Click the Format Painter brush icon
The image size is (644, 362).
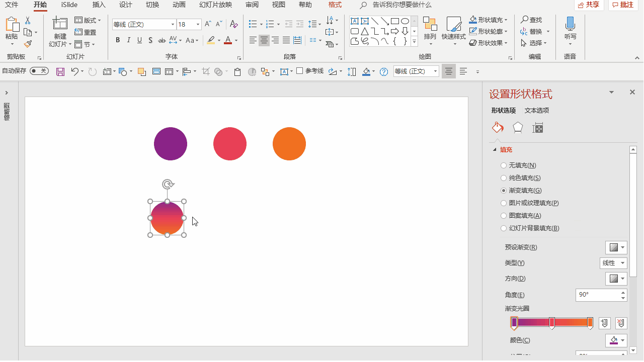28,44
